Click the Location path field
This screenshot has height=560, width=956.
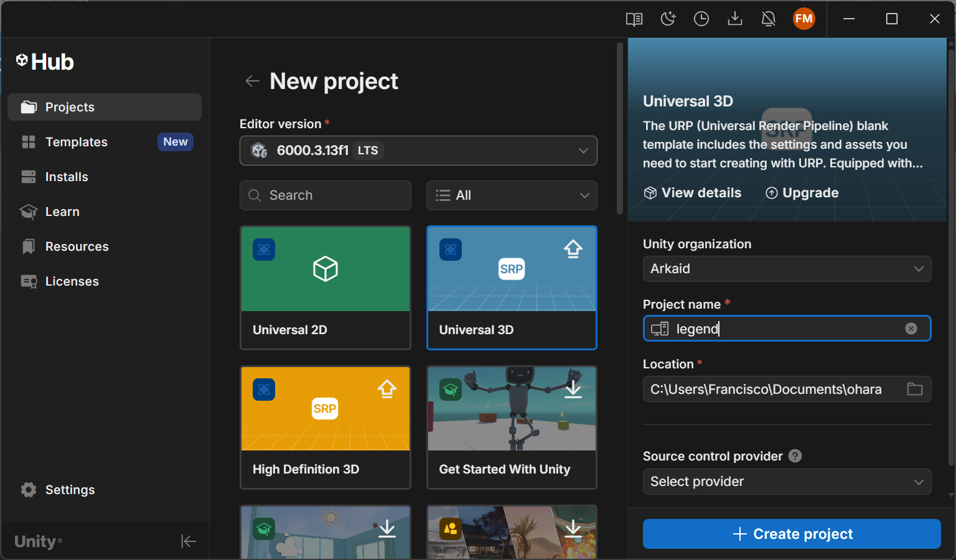[x=787, y=389]
